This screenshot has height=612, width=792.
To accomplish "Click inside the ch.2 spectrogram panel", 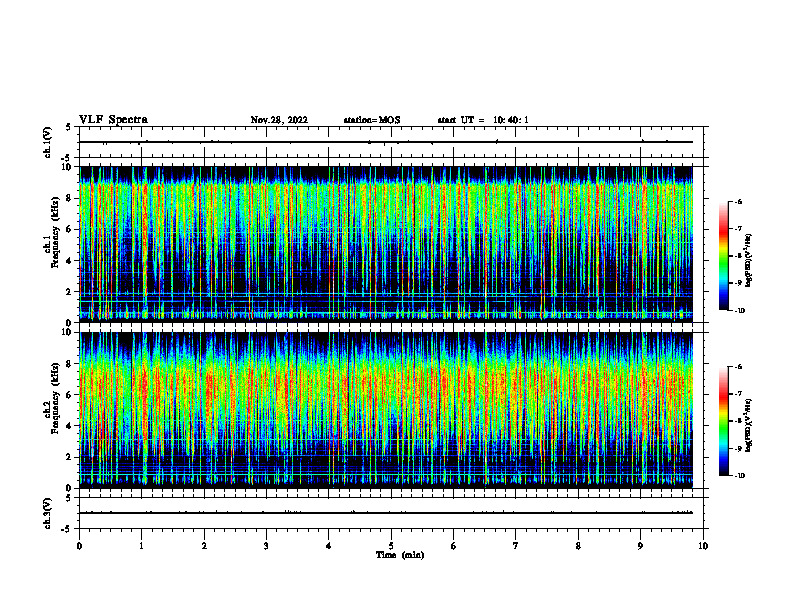I will tap(386, 410).
